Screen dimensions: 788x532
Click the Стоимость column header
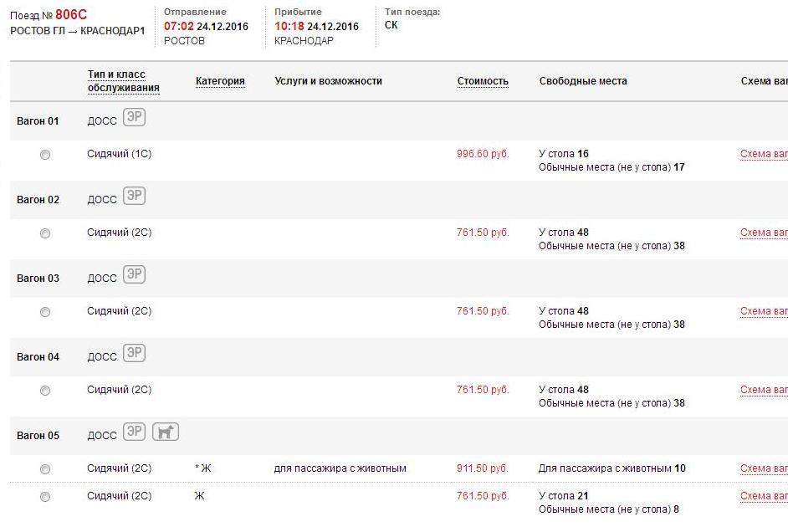point(483,81)
